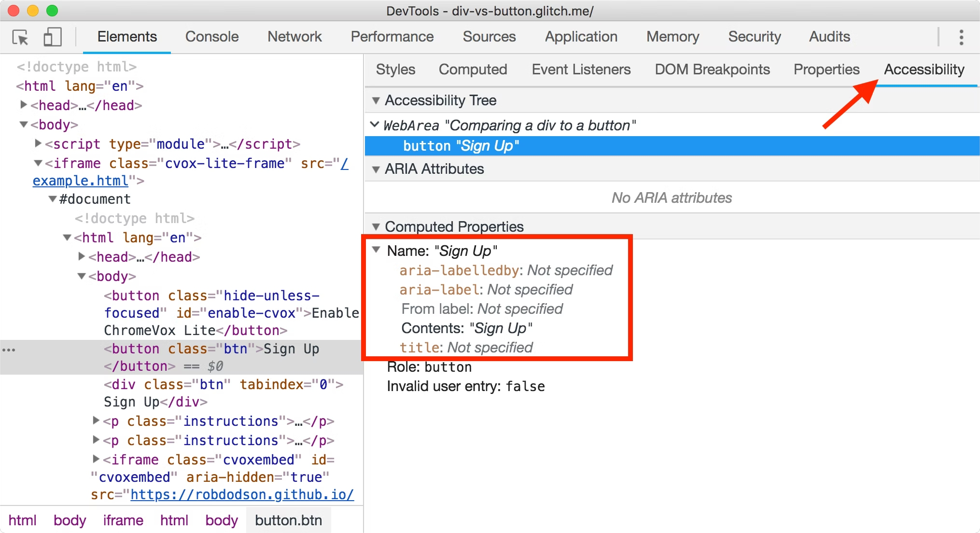980x533 pixels.
Task: Collapse the cvox-lite-frame iframe element
Action: pyautogui.click(x=38, y=163)
